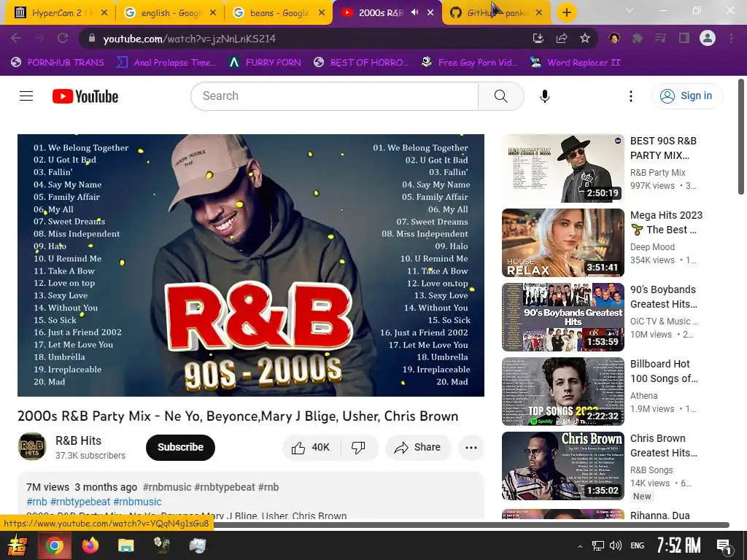
Task: Open Chrome from the taskbar
Action: (x=54, y=545)
